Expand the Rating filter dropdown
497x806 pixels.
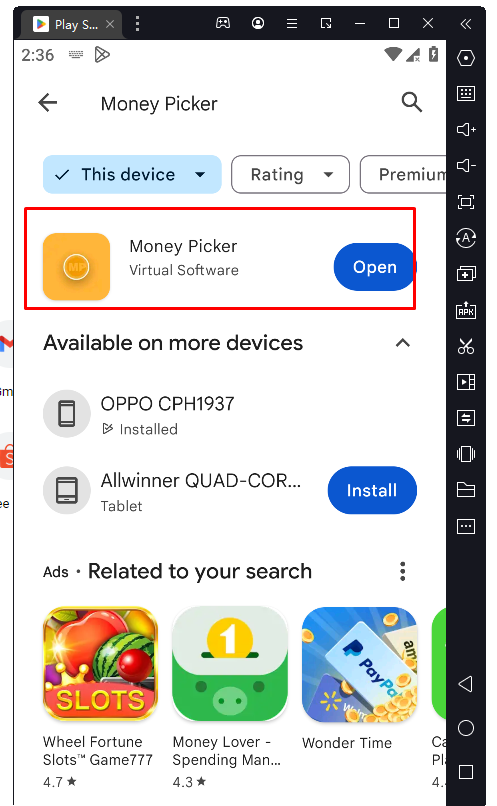click(x=290, y=175)
